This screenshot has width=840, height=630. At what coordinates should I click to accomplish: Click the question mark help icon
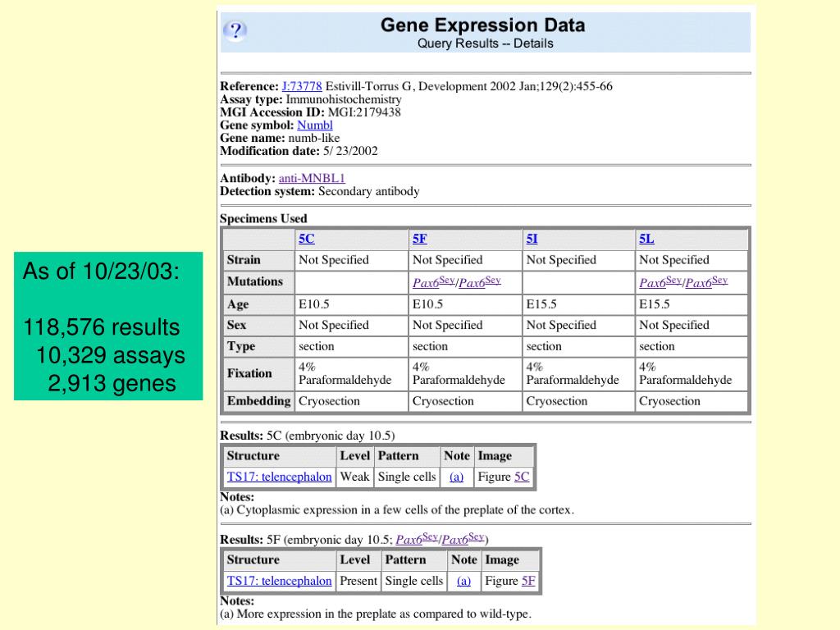235,31
